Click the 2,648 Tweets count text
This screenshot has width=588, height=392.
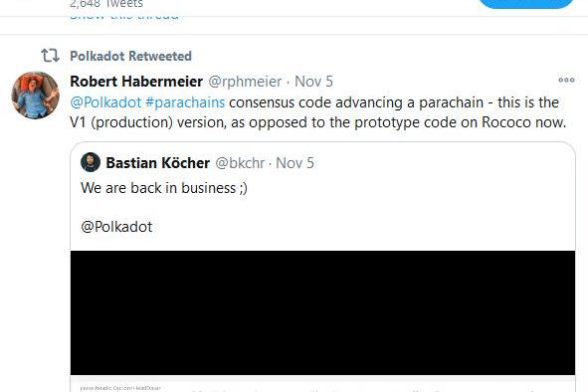click(x=106, y=4)
